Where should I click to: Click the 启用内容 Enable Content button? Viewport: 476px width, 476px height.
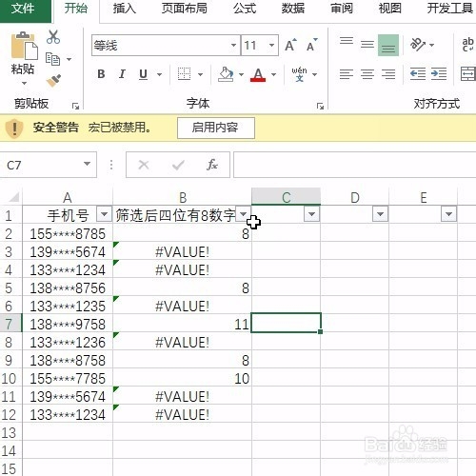pos(216,128)
